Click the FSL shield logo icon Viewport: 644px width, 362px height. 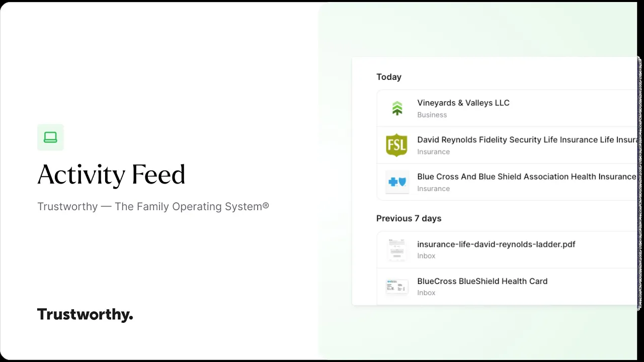pos(396,145)
